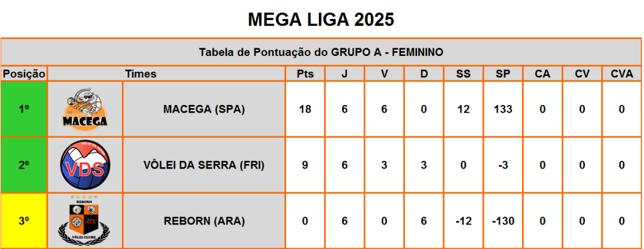
Task: Select the VÔLEI DA SERRA (FRI) name
Action: 204,165
